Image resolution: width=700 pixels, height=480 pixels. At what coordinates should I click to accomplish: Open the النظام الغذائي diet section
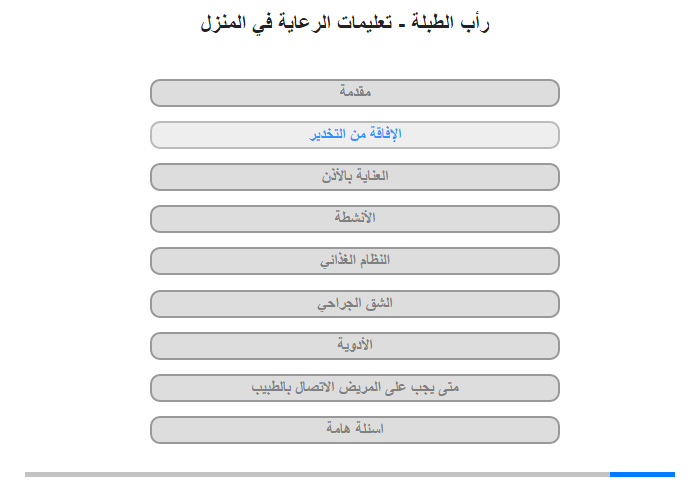355,261
